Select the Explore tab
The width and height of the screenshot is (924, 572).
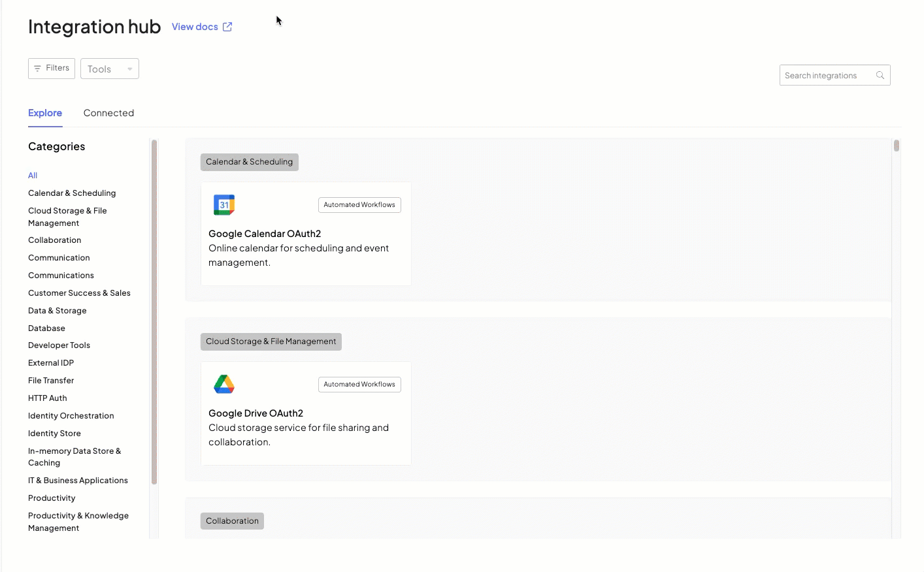(x=45, y=113)
